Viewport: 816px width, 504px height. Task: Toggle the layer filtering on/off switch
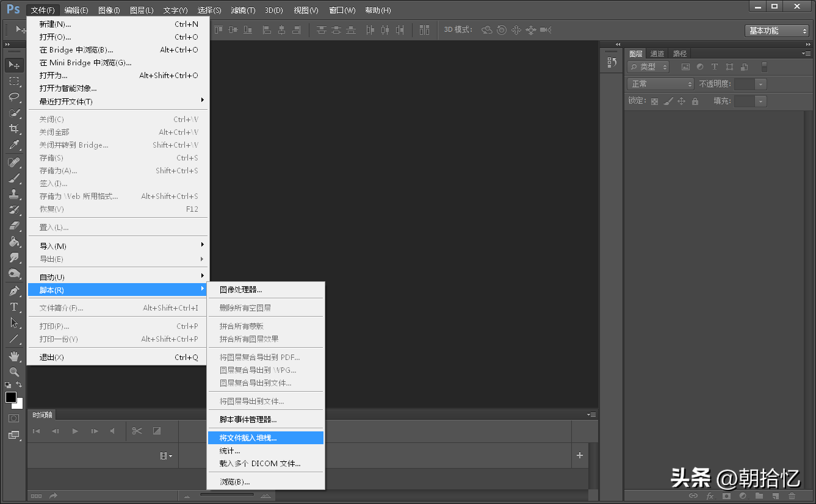tap(764, 67)
